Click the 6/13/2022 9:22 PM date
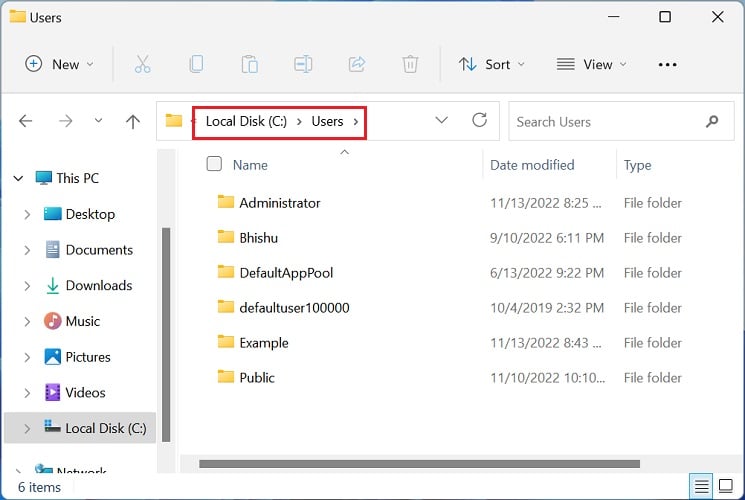The height and width of the screenshot is (500, 745). tap(547, 273)
